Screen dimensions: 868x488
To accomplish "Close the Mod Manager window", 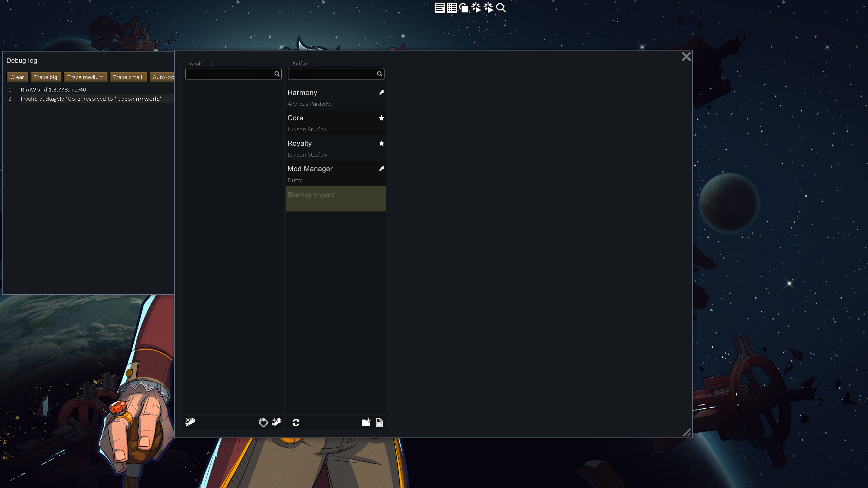I will pyautogui.click(x=686, y=57).
